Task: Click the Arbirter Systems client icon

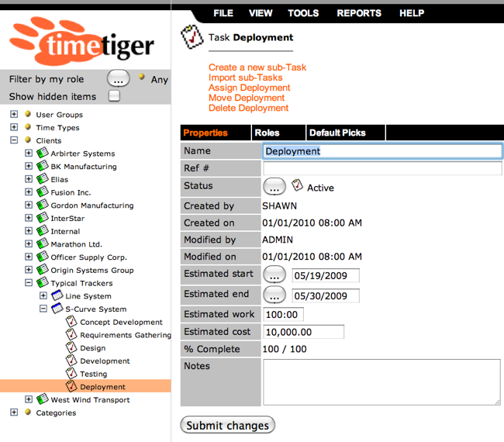Action: [x=43, y=153]
